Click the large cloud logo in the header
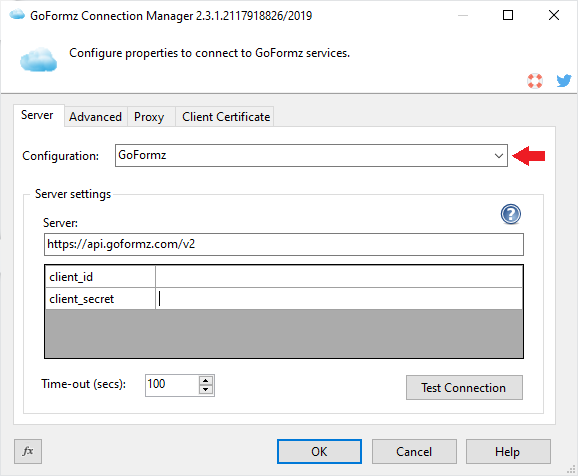 tap(39, 59)
